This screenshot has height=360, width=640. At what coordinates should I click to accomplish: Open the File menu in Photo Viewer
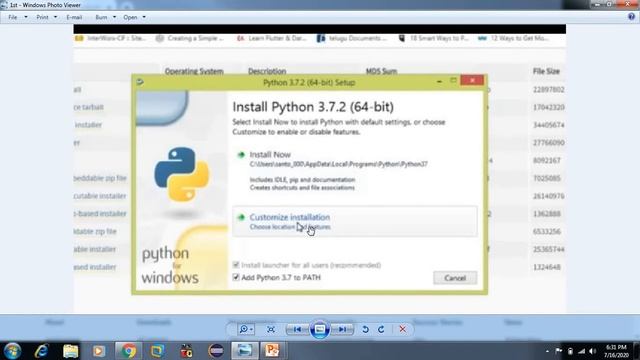tap(13, 18)
